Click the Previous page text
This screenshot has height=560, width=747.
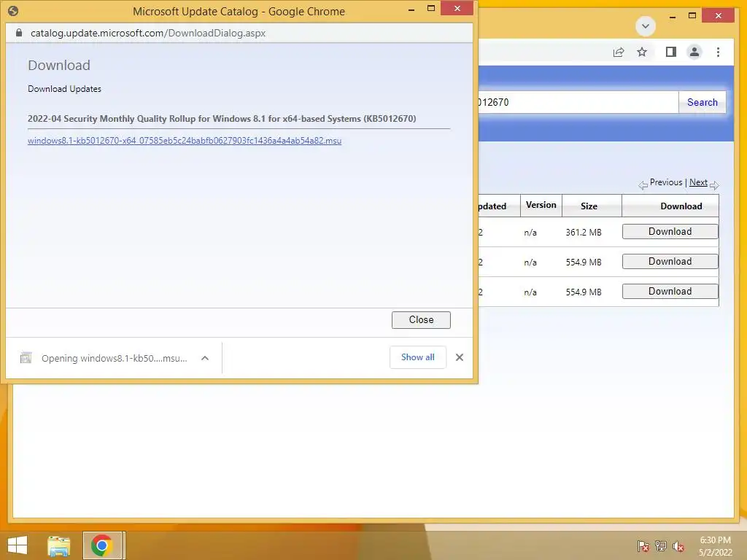point(665,182)
